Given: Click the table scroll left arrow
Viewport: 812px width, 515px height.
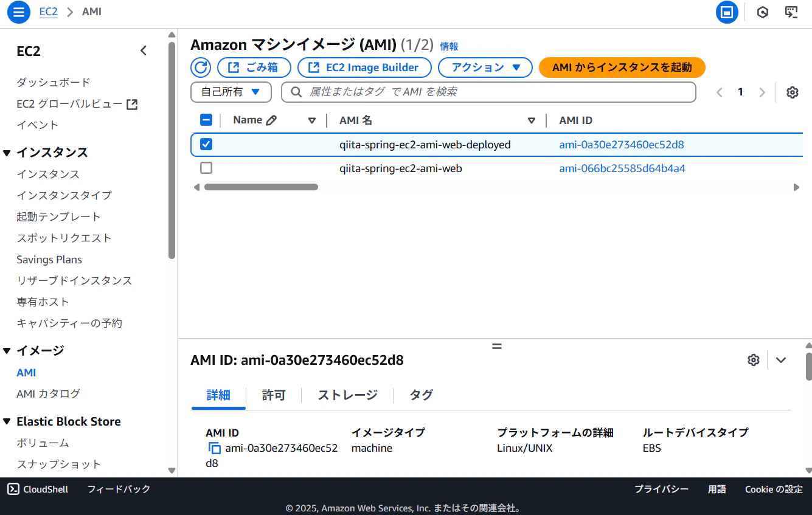Looking at the screenshot, I should tap(196, 187).
